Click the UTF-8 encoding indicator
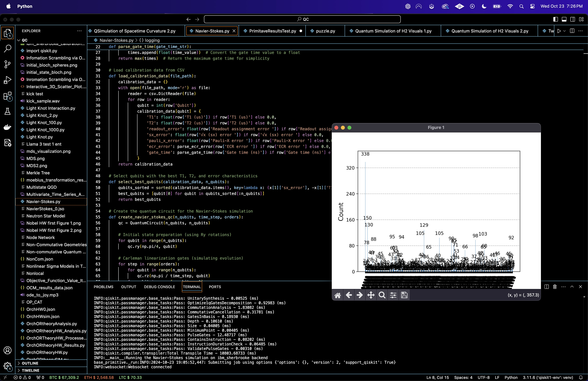 point(484,378)
